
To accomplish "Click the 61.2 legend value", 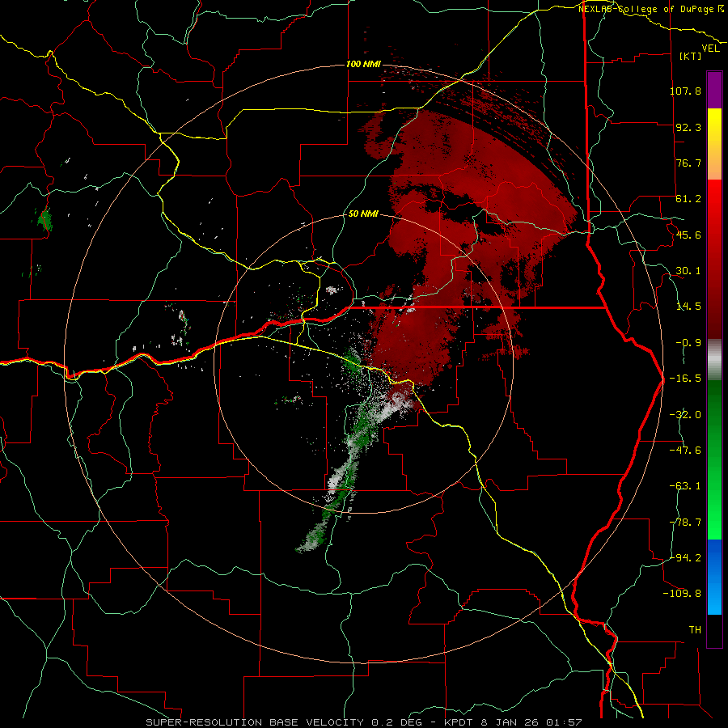I will point(688,199).
